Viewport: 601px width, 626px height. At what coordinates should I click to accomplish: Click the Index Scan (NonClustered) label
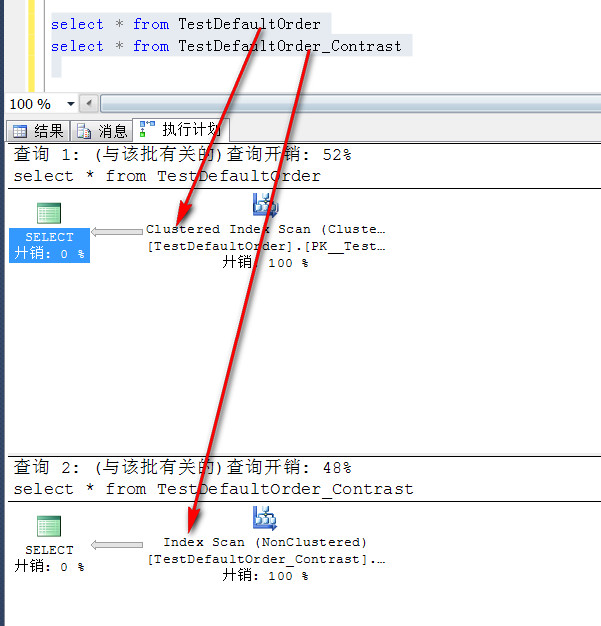click(x=265, y=542)
